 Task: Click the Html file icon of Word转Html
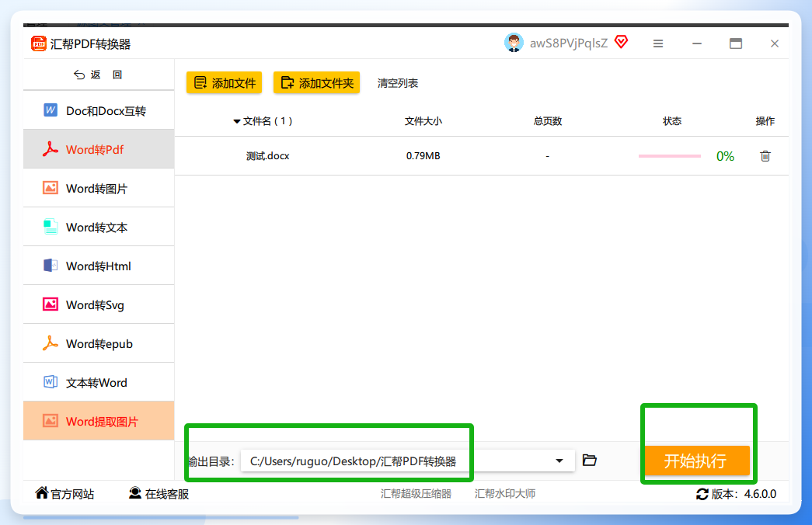51,266
